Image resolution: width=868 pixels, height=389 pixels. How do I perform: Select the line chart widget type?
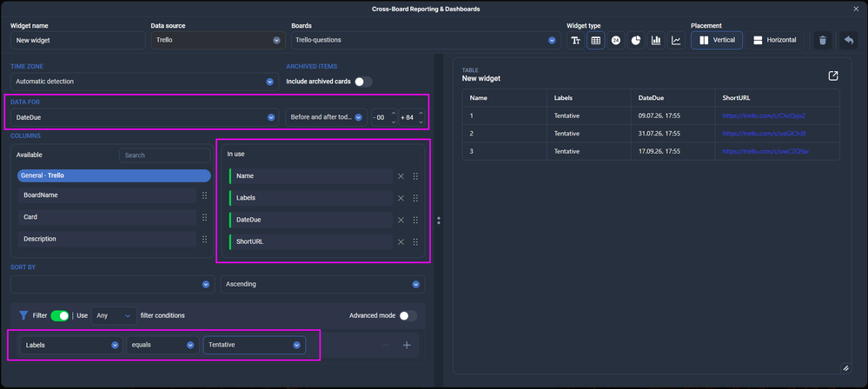[676, 41]
